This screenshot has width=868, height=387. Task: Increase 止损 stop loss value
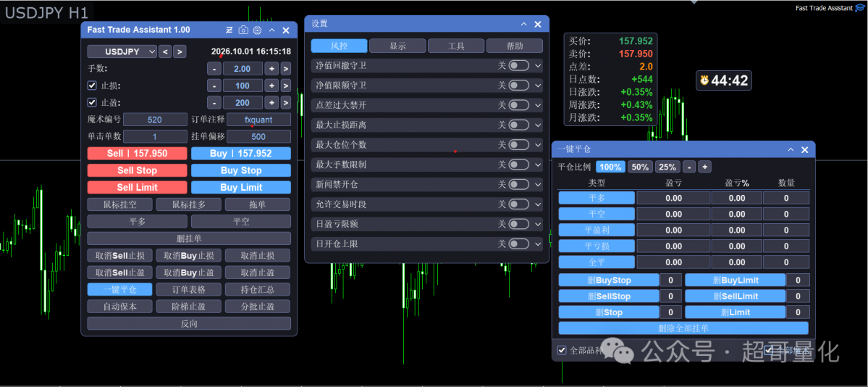[271, 86]
